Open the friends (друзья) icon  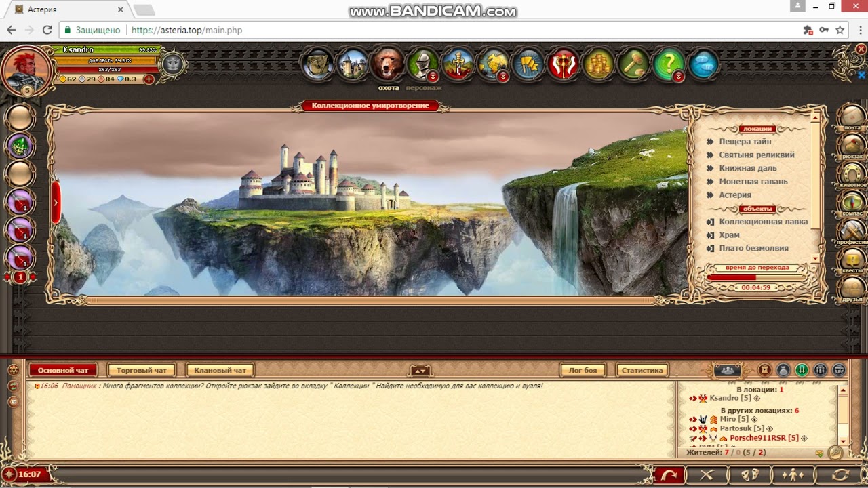coord(852,288)
